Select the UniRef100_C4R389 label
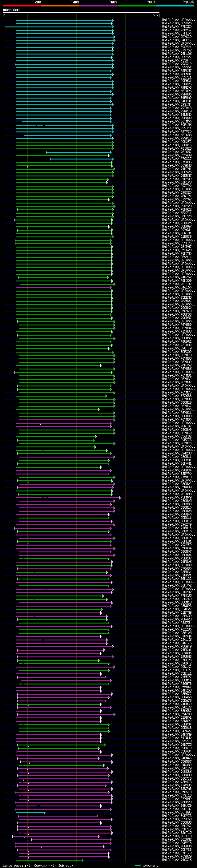This screenshot has width=197, height=868. (177, 765)
